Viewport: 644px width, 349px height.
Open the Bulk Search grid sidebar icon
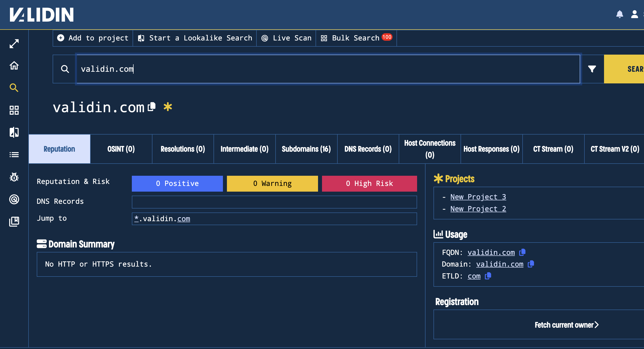(x=14, y=110)
